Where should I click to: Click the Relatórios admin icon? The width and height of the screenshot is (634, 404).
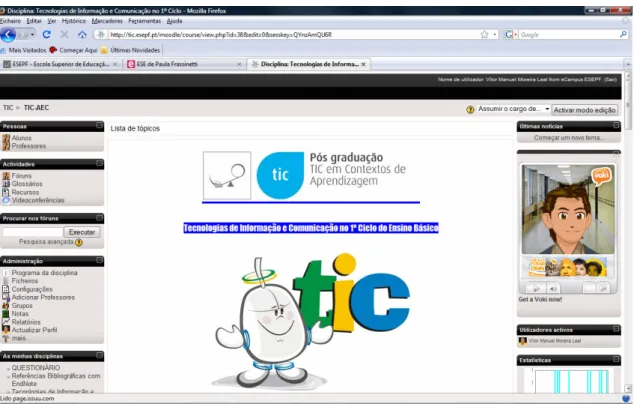(6, 322)
